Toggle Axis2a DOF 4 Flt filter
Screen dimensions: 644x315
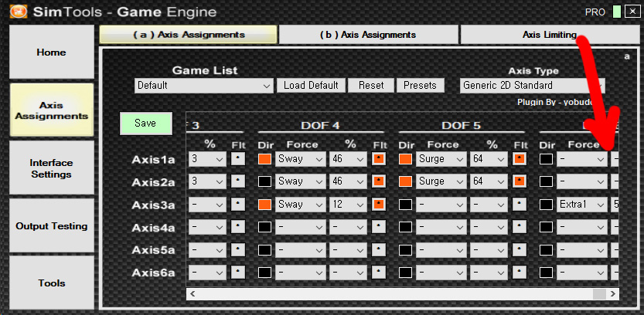(x=379, y=181)
